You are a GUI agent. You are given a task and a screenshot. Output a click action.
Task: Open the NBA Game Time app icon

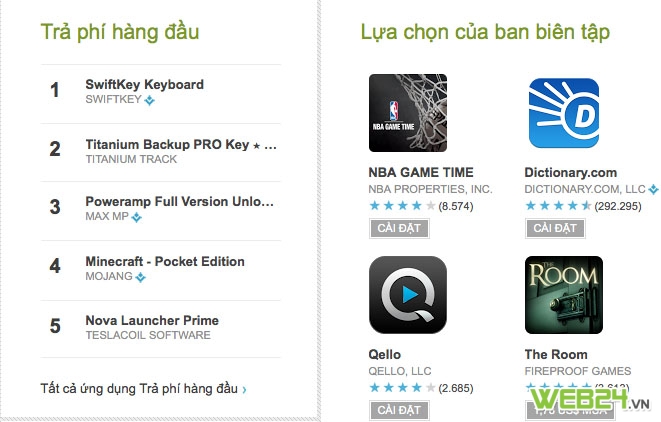[x=408, y=113]
